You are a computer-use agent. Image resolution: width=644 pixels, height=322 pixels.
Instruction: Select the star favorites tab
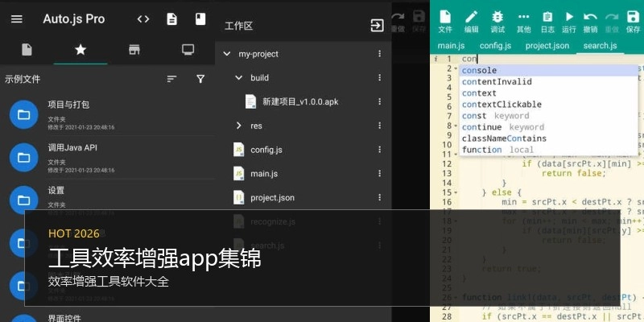point(80,50)
